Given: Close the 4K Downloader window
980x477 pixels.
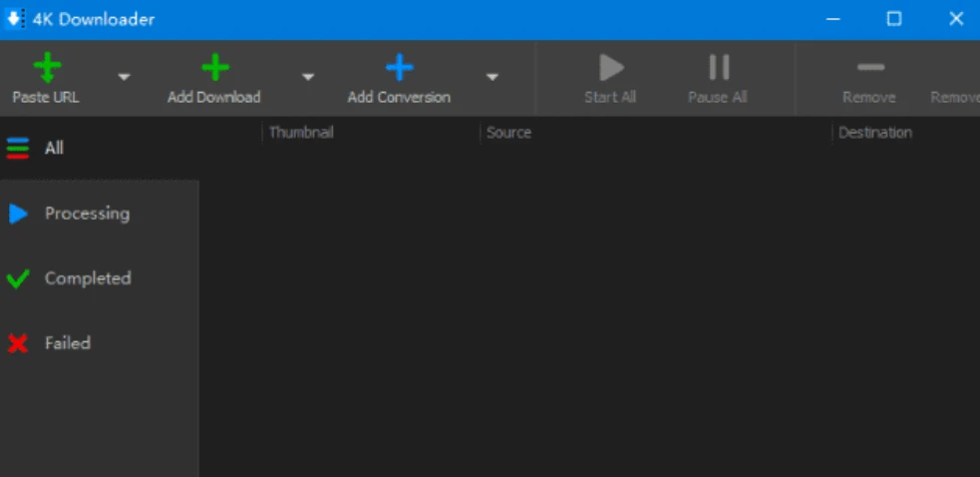Looking at the screenshot, I should (x=955, y=19).
